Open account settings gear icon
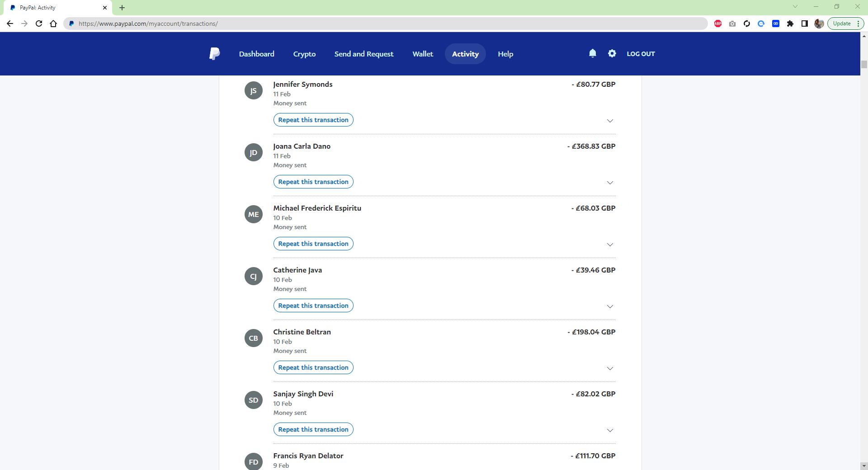 pos(612,53)
